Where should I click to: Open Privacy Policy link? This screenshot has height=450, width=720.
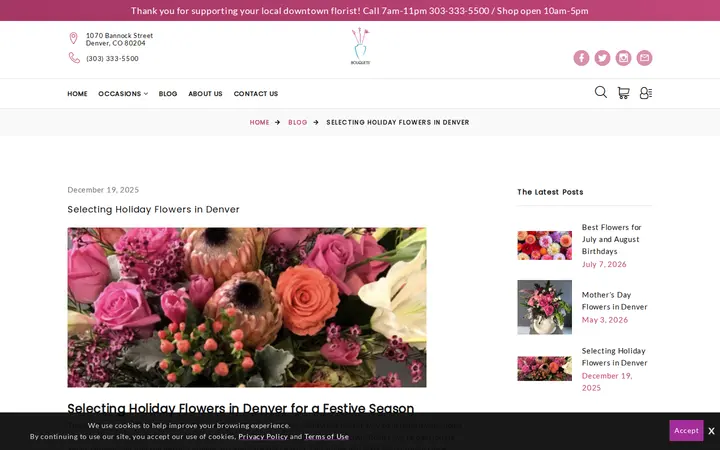[x=263, y=437]
